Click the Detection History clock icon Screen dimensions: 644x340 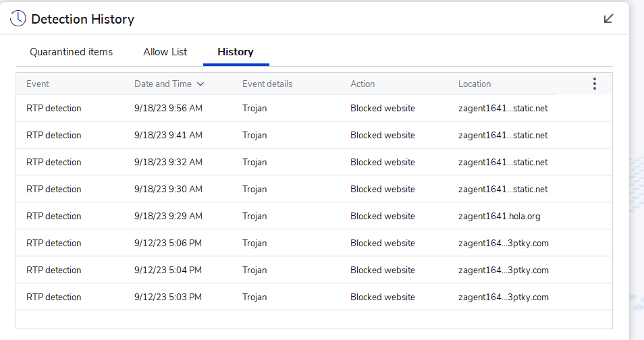[18, 19]
